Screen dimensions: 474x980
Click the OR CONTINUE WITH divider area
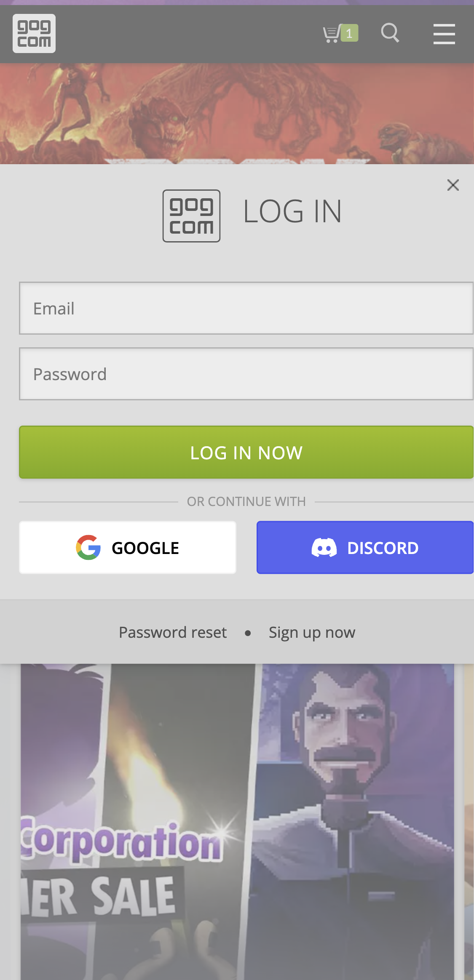[246, 501]
